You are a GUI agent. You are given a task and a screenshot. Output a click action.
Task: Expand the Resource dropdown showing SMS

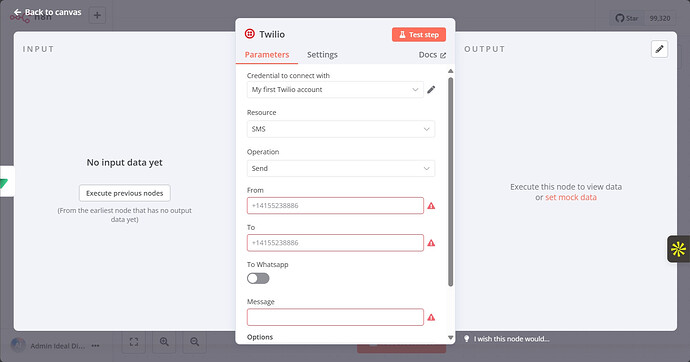tap(341, 129)
